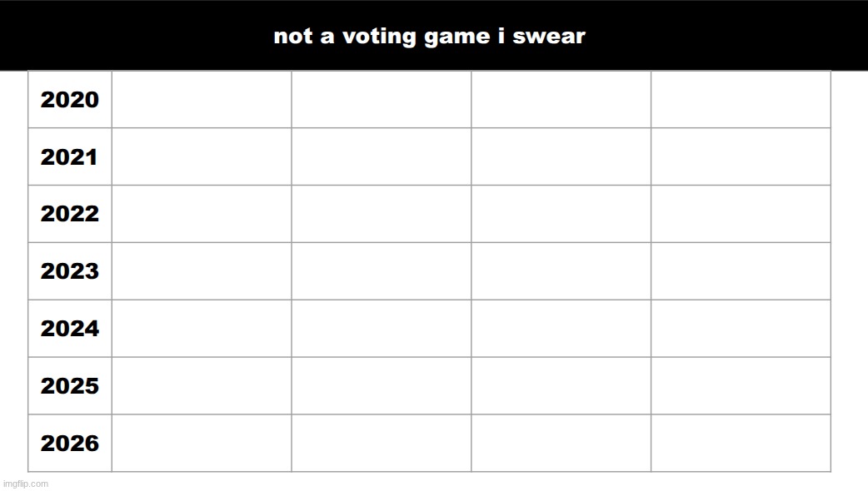Click first empty cell beside 2020
868x491 pixels.
[x=202, y=100]
